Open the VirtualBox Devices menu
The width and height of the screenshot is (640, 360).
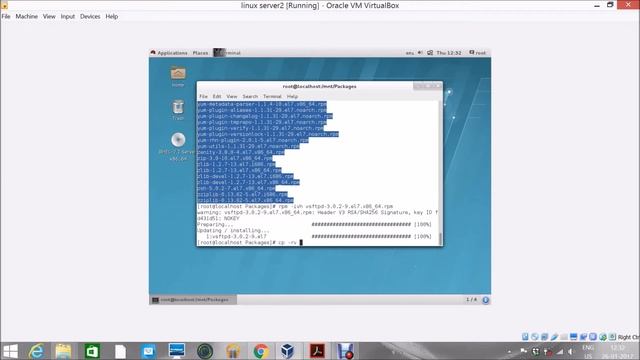coord(90,16)
